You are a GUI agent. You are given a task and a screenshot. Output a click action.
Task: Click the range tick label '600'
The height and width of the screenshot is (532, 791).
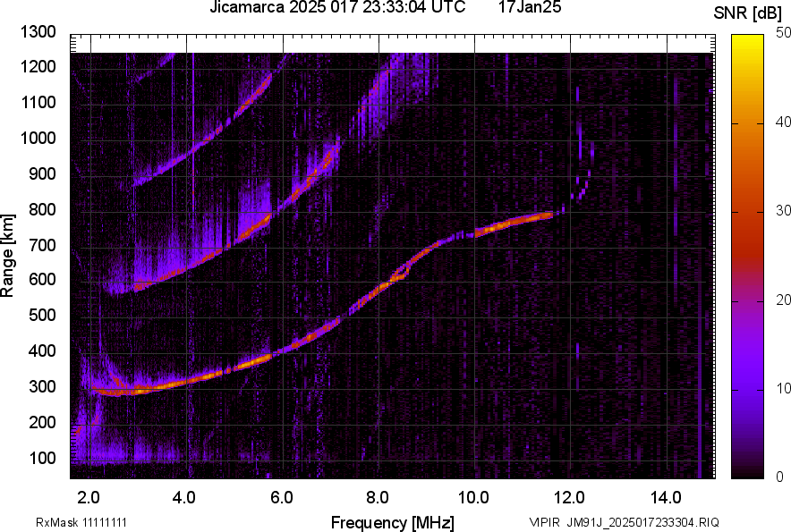tap(42, 279)
